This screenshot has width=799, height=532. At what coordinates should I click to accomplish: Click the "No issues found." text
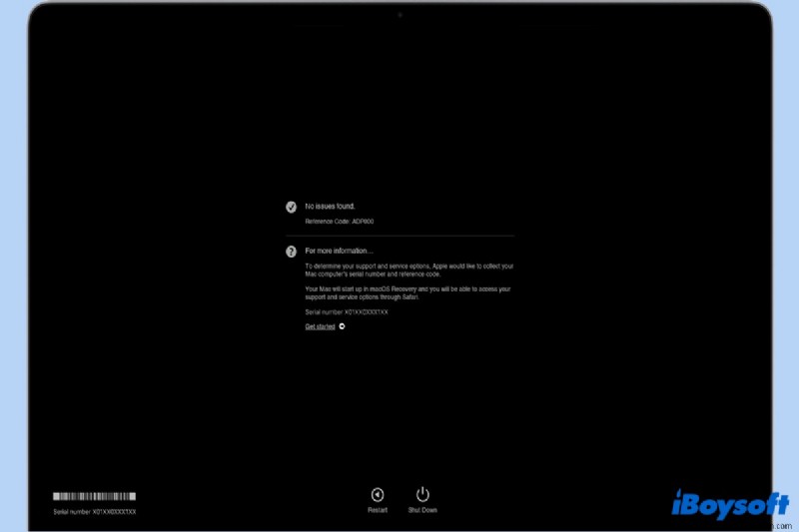tap(331, 207)
